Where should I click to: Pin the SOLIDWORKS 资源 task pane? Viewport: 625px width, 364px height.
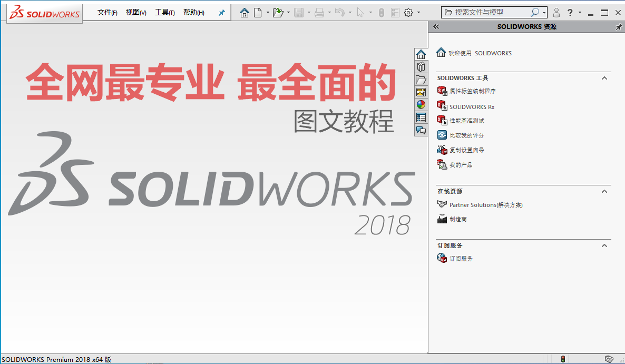click(x=619, y=27)
